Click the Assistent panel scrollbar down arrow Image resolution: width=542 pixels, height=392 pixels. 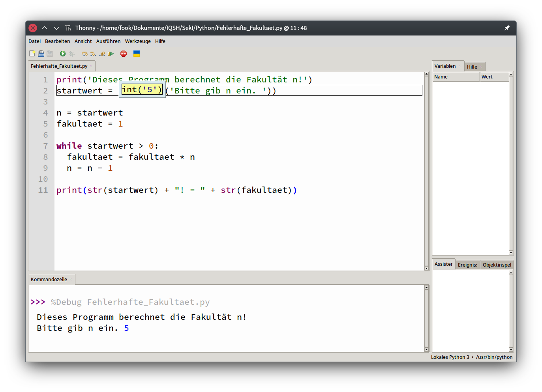tap(511, 349)
